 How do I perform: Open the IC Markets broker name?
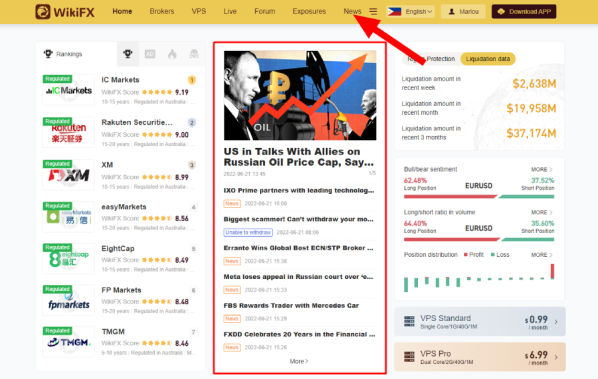click(120, 80)
